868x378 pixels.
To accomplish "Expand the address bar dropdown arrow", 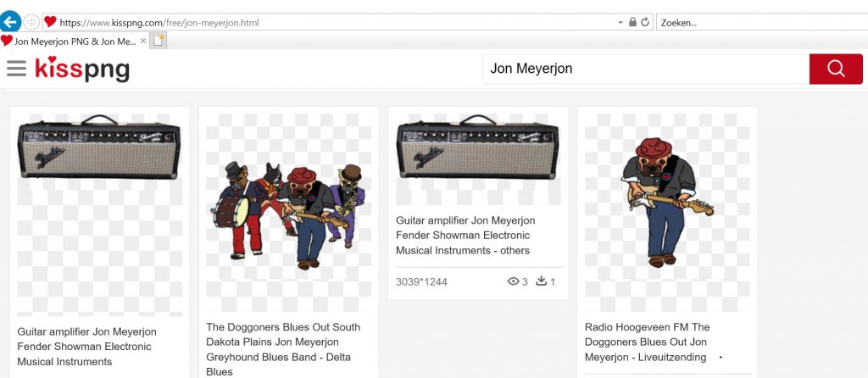I will [620, 22].
